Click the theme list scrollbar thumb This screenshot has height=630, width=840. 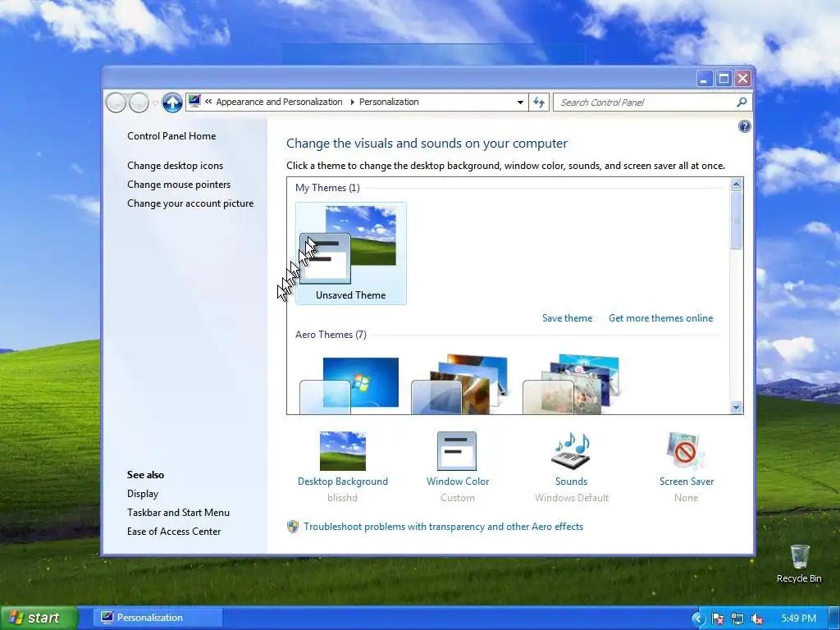736,220
